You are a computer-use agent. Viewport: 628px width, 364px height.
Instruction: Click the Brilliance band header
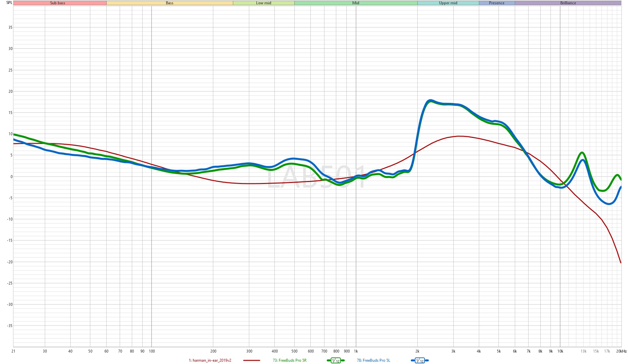[568, 3]
